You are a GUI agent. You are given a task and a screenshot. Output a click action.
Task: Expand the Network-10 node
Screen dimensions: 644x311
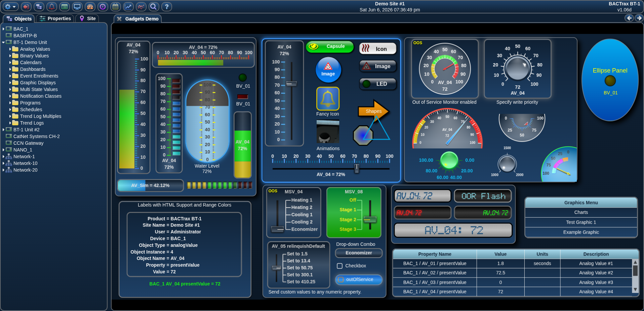point(3,163)
